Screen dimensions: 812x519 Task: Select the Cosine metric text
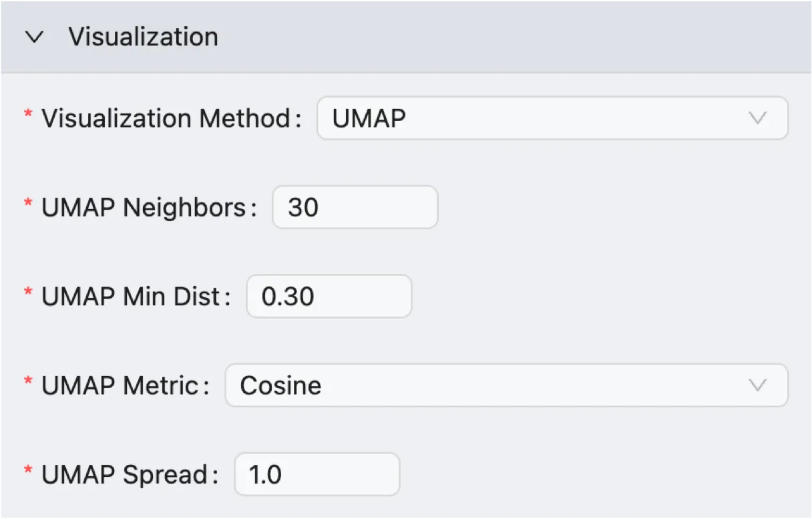[x=278, y=385]
